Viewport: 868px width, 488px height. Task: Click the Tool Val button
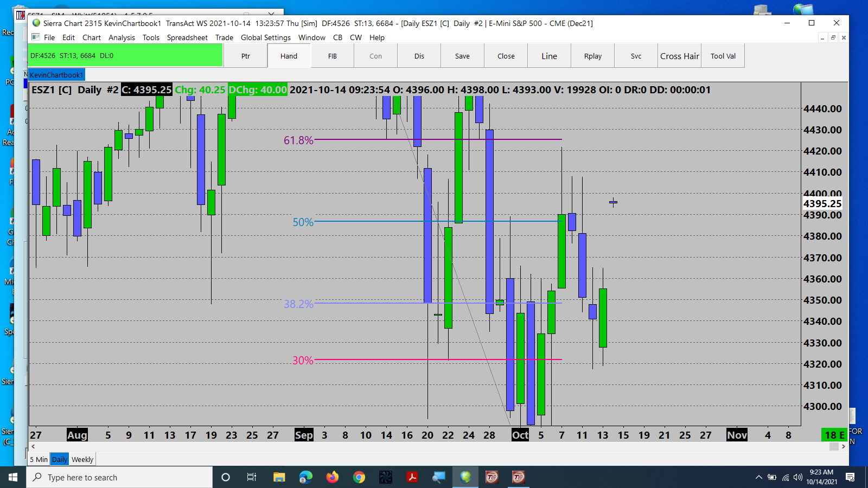click(x=723, y=56)
